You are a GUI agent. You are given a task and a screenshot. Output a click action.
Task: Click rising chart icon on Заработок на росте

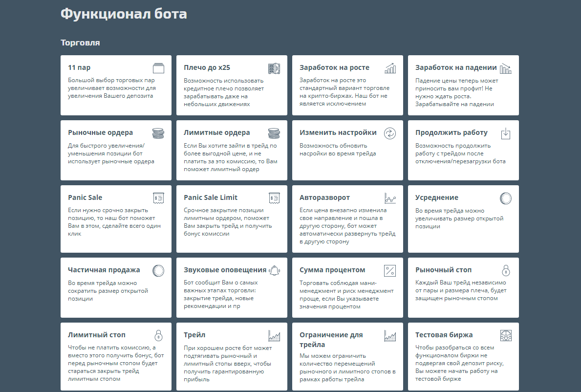pyautogui.click(x=390, y=68)
